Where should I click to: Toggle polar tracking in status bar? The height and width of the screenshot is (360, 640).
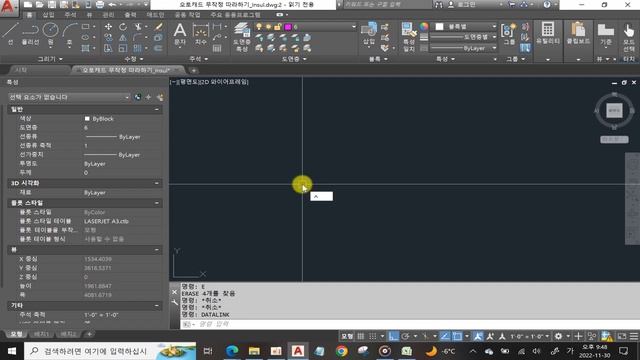point(405,336)
